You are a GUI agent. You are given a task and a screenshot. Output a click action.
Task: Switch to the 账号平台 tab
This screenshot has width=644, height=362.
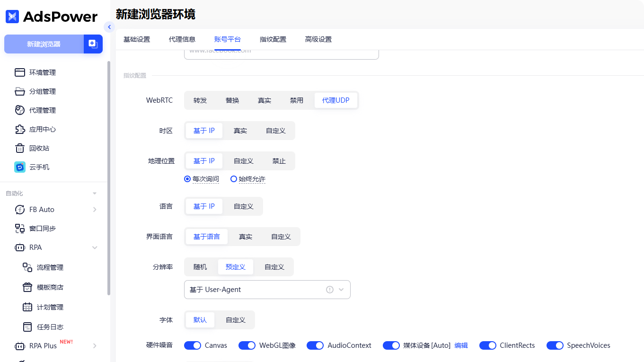pos(228,39)
